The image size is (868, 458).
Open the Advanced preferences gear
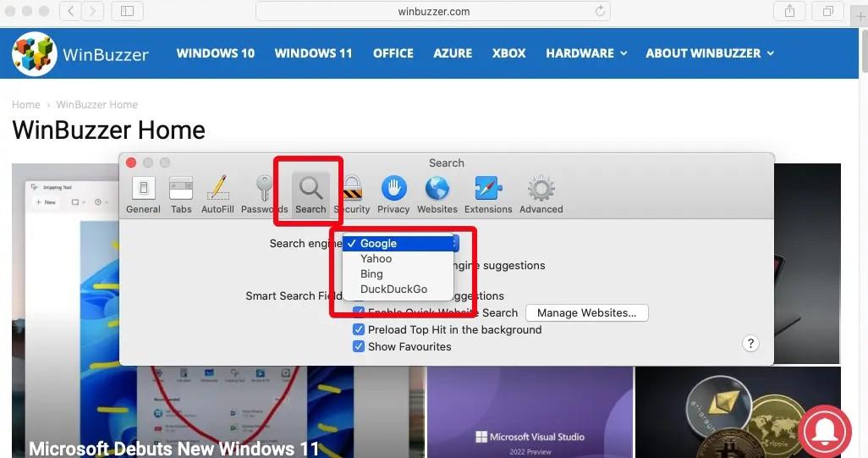click(541, 194)
